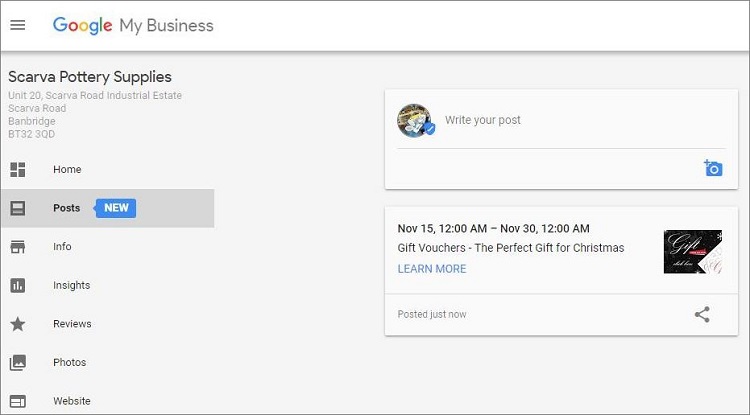750x415 pixels.
Task: Click the Home dashboard icon
Action: click(18, 170)
